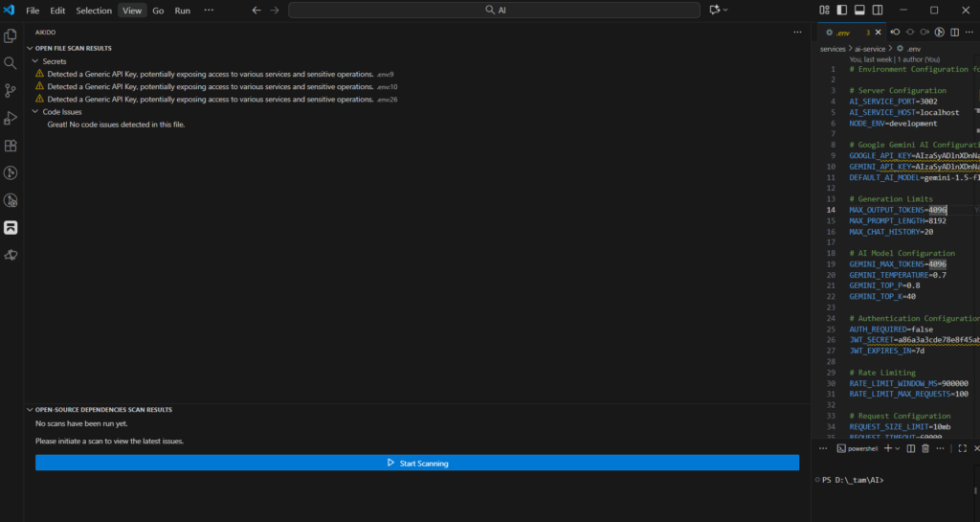Split the terminal panel
Screen dimensions: 980x522
tap(911, 448)
